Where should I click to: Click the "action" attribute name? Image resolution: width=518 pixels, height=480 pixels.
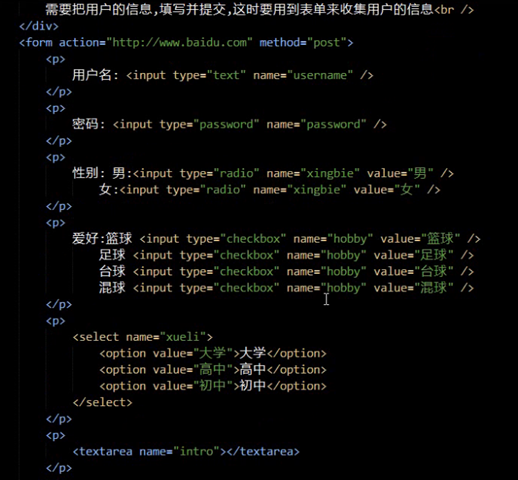click(x=79, y=43)
